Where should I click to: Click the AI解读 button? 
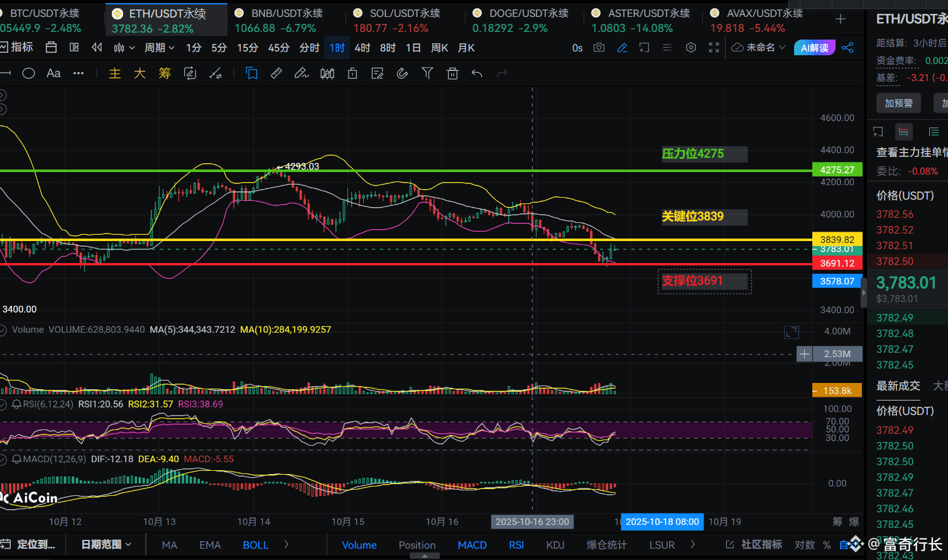click(815, 48)
